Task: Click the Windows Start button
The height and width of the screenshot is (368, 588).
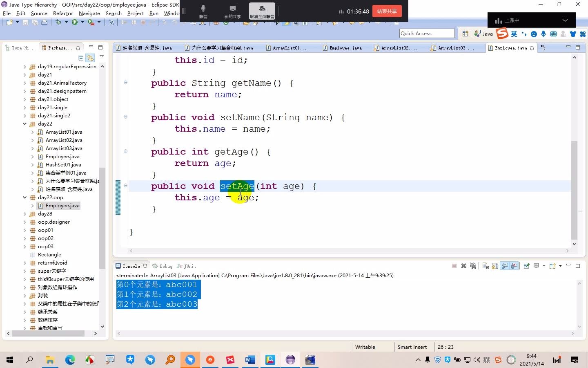Action: [x=10, y=360]
